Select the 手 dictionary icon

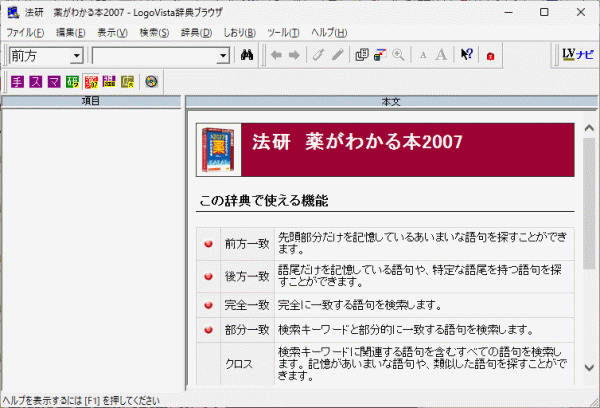pos(17,82)
